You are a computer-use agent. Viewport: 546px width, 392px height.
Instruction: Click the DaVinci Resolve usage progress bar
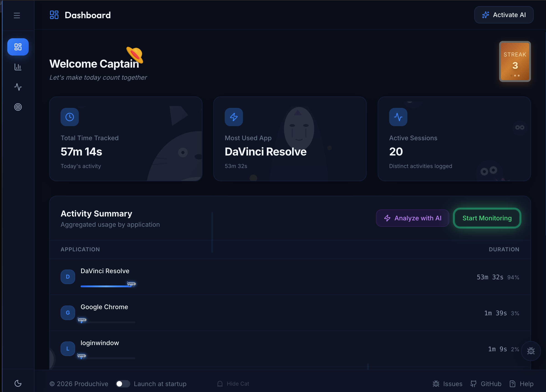coord(106,286)
